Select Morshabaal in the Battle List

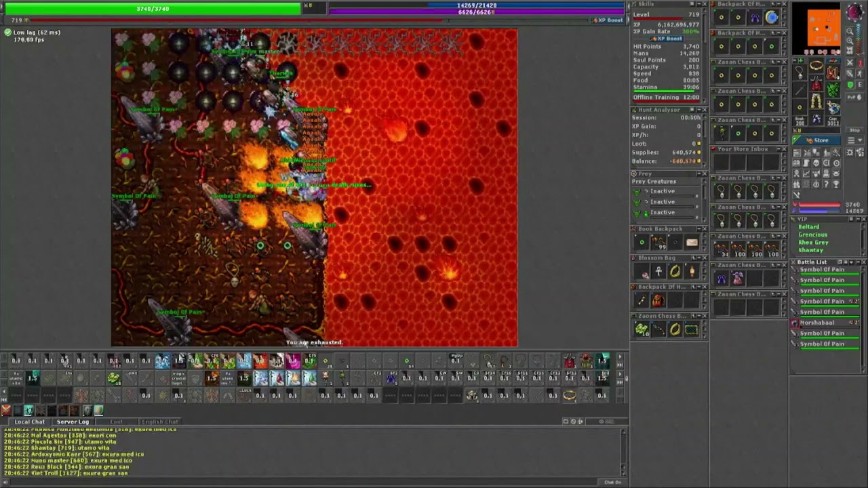(816, 323)
